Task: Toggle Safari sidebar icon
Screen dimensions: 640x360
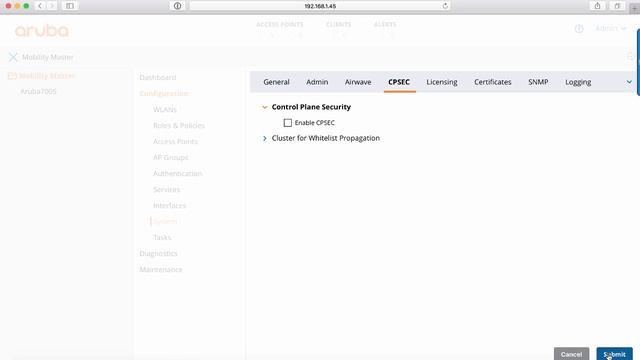Action: (x=70, y=6)
